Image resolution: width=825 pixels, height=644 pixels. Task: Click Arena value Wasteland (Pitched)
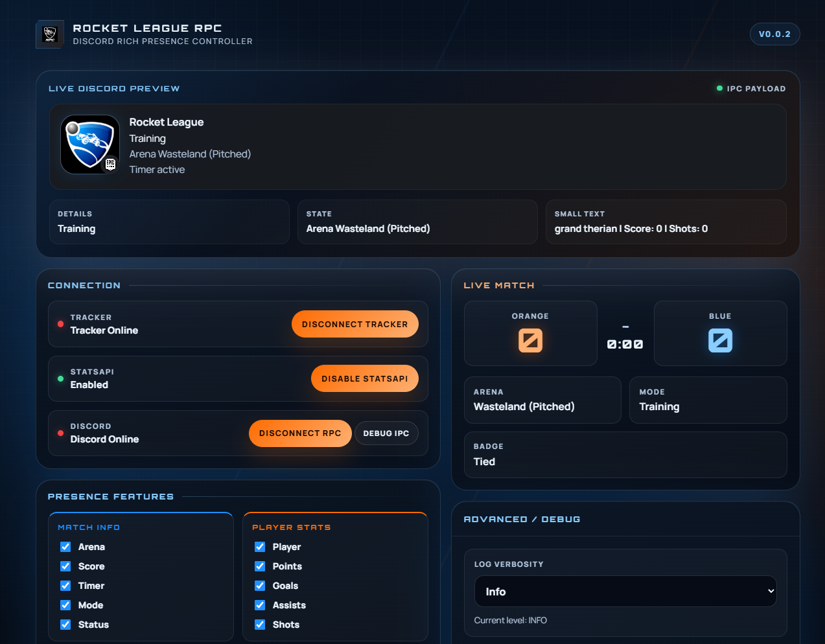click(524, 407)
